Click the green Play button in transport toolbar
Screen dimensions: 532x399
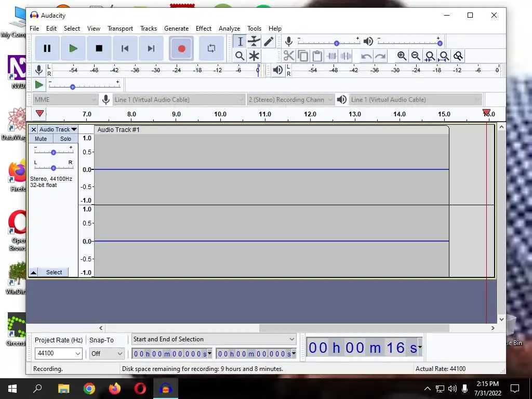coord(73,48)
